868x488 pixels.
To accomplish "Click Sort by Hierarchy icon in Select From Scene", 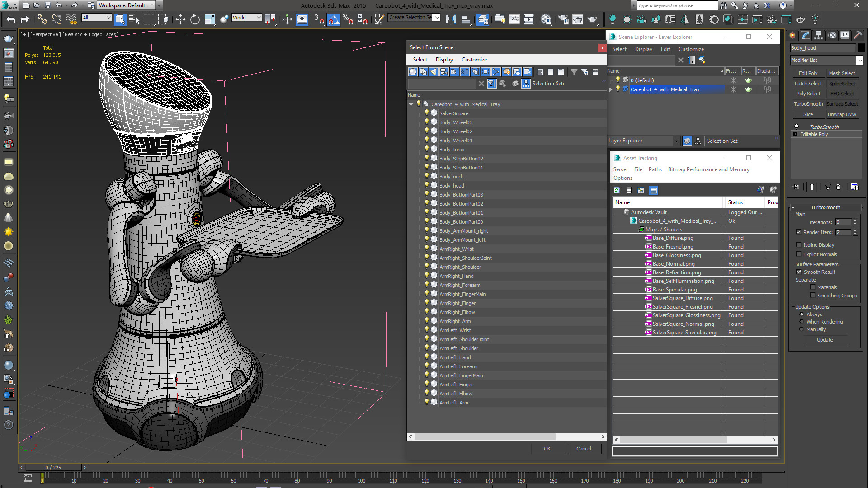I will pos(526,84).
